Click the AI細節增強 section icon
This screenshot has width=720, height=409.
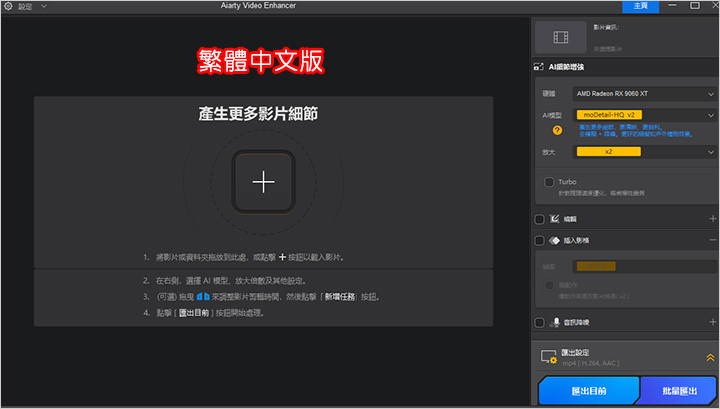coord(538,67)
